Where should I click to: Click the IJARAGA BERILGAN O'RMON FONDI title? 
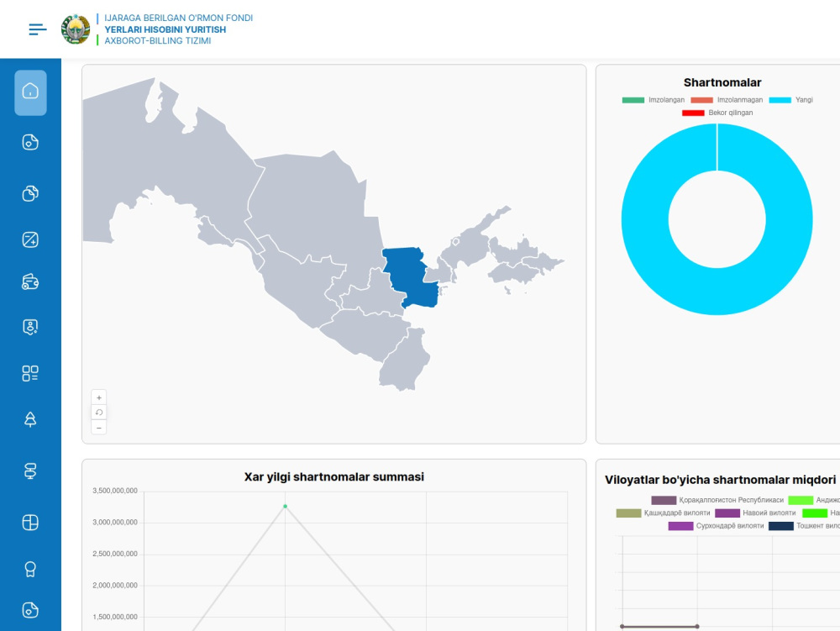click(x=178, y=18)
